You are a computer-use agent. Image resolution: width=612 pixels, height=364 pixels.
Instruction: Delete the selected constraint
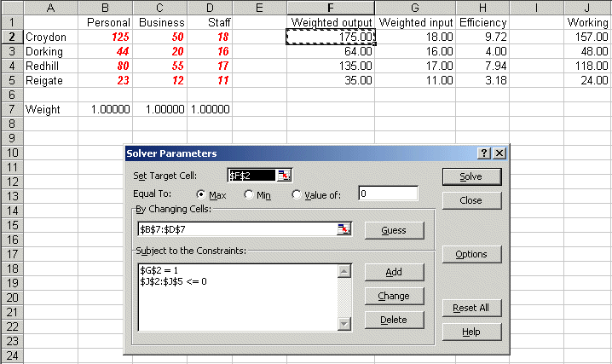394,320
